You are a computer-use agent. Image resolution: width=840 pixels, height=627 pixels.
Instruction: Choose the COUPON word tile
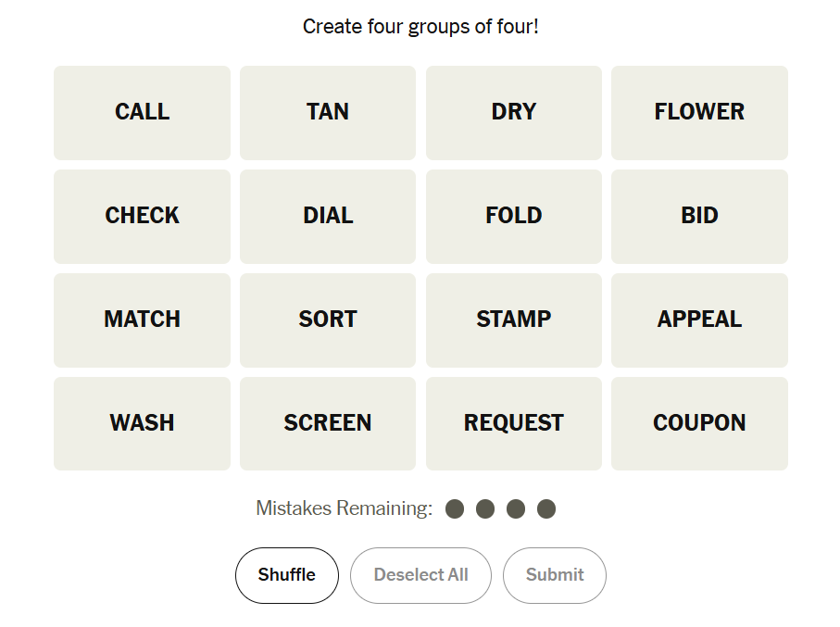pyautogui.click(x=699, y=423)
